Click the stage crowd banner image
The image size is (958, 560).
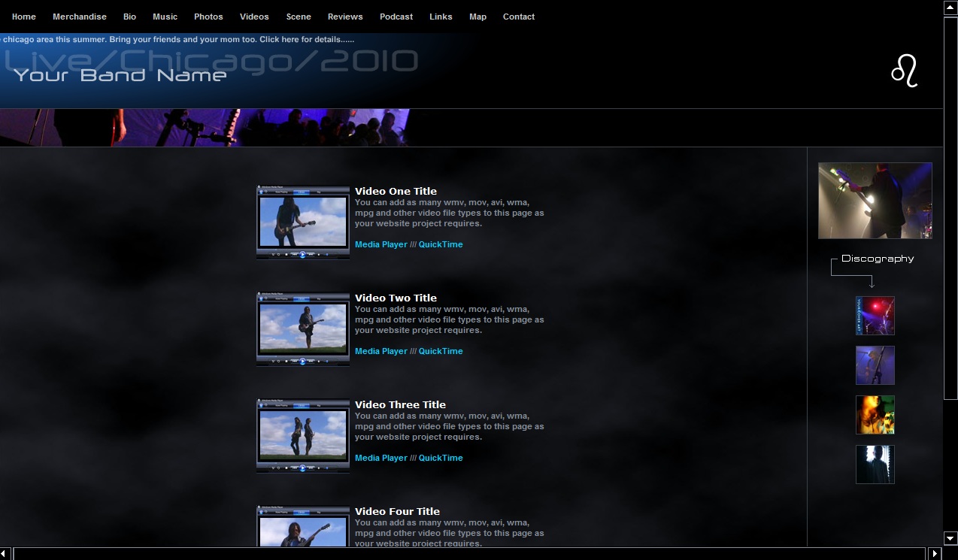click(x=205, y=128)
